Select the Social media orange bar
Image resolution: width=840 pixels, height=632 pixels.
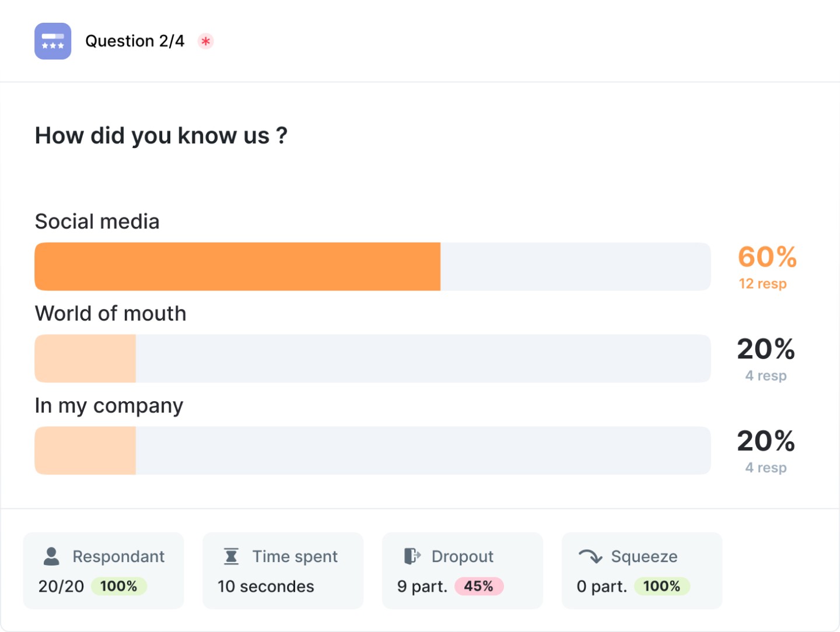click(237, 266)
